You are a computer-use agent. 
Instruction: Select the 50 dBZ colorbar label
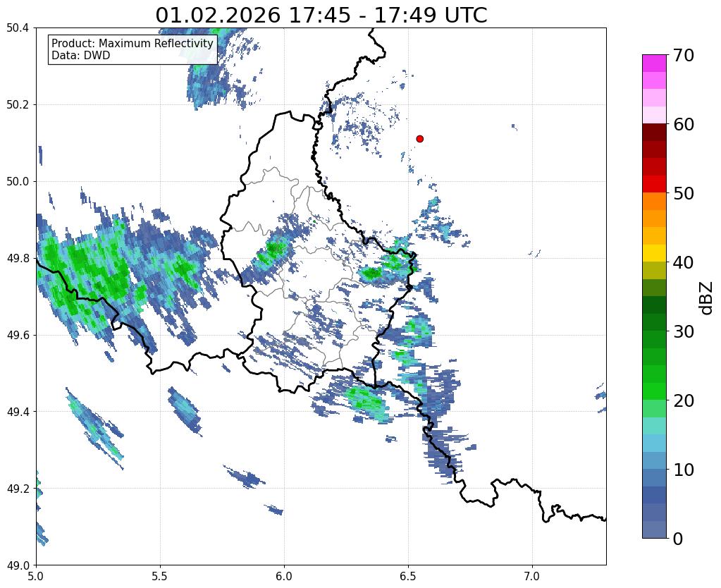pyautogui.click(x=684, y=193)
